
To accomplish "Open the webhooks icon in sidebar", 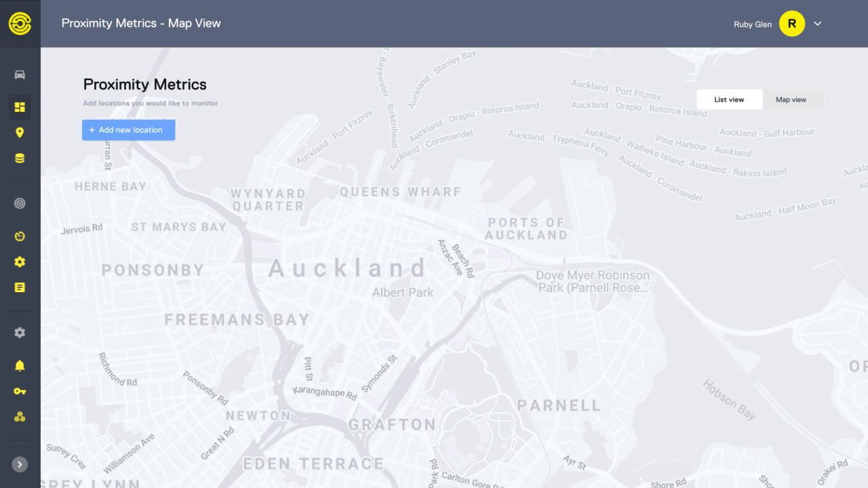I will 20,417.
